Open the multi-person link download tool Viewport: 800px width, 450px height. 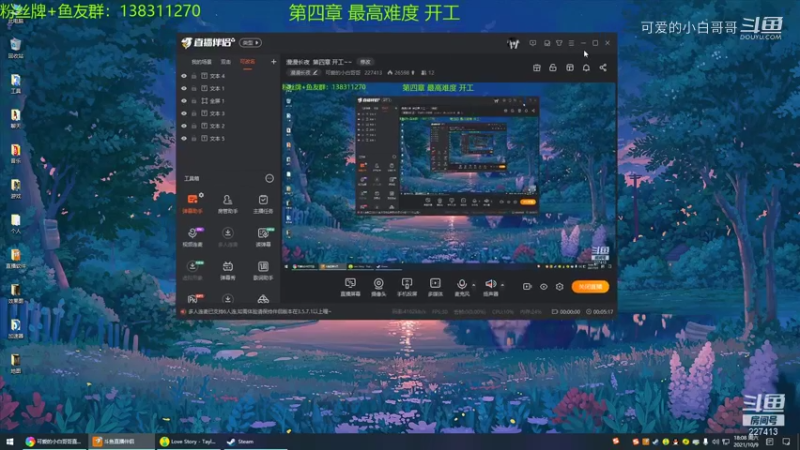(228, 237)
